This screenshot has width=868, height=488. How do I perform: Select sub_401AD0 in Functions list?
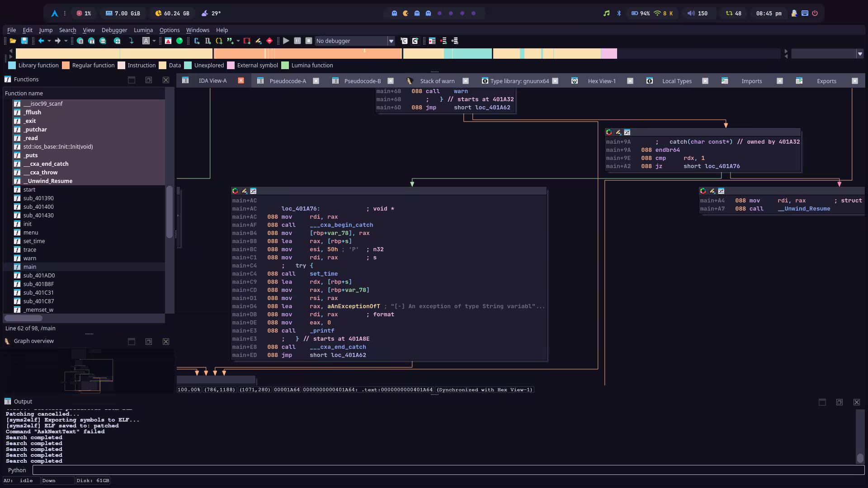click(39, 276)
